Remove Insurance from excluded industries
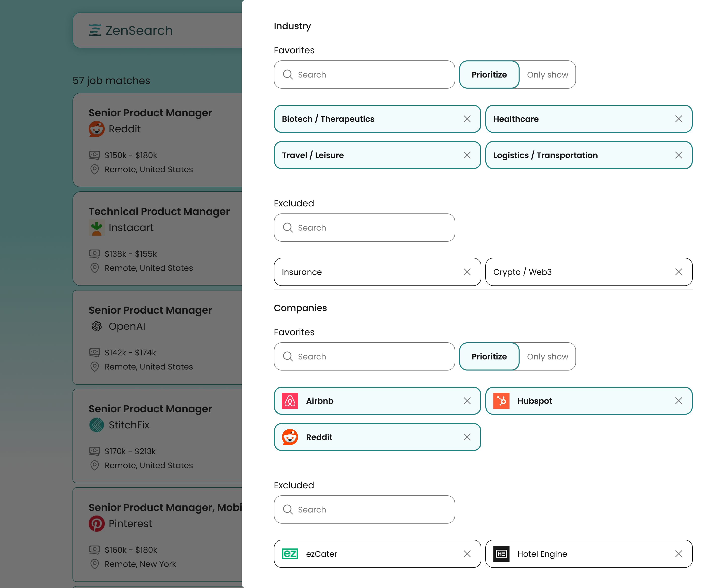The height and width of the screenshot is (588, 725). pyautogui.click(x=467, y=272)
